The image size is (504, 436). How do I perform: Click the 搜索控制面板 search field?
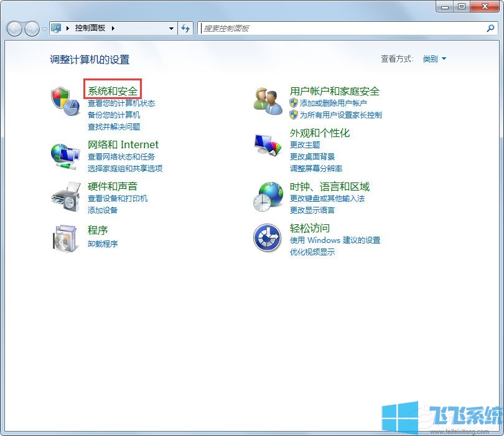(342, 28)
